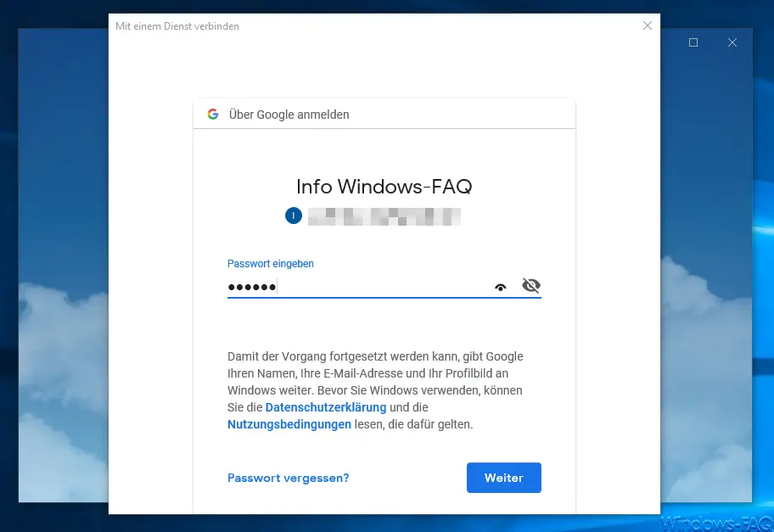Close the background window
The height and width of the screenshot is (532, 774).
coord(732,42)
